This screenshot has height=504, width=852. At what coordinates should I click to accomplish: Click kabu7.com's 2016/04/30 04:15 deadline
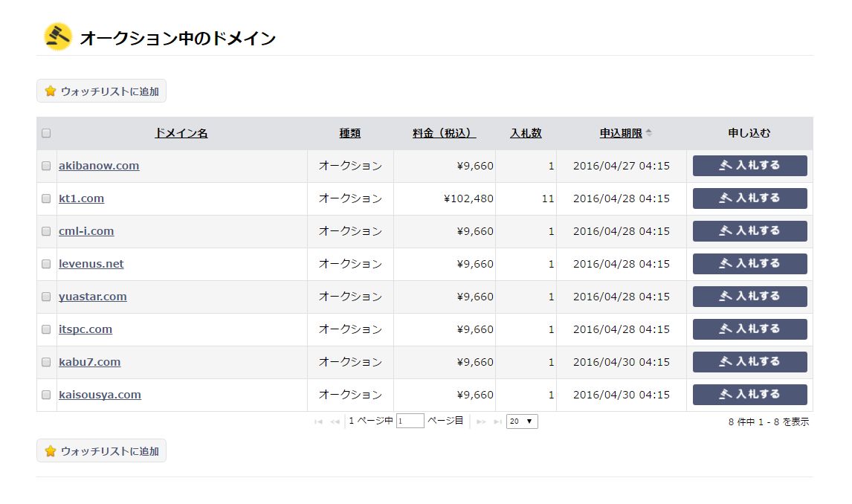621,362
